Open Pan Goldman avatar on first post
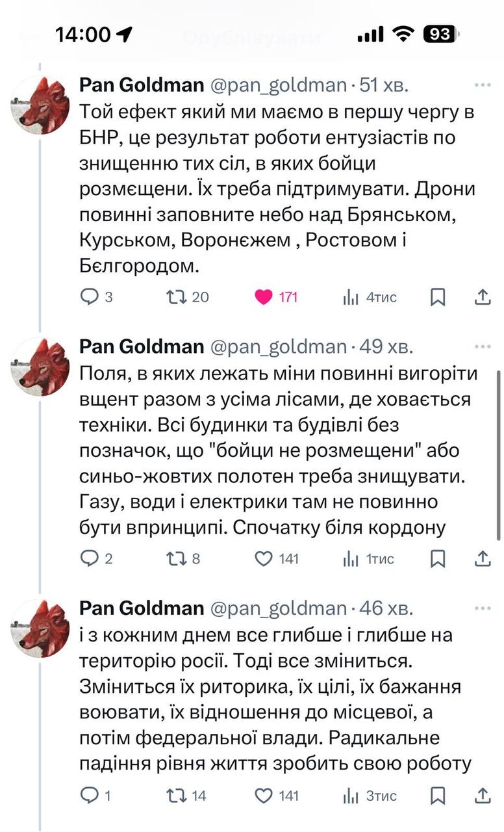Screen dimensions: 504x832 [40, 105]
